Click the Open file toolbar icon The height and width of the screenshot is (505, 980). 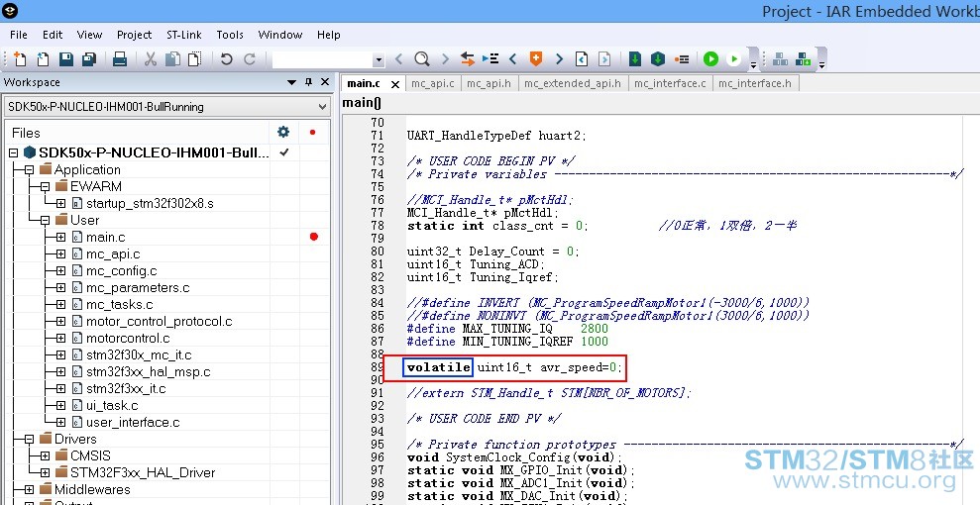(x=43, y=59)
